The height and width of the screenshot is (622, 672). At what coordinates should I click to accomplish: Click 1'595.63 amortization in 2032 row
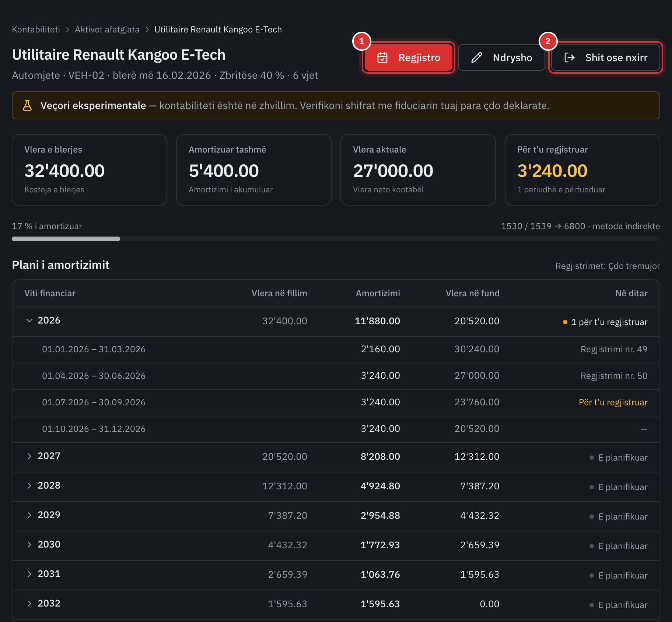point(380,604)
